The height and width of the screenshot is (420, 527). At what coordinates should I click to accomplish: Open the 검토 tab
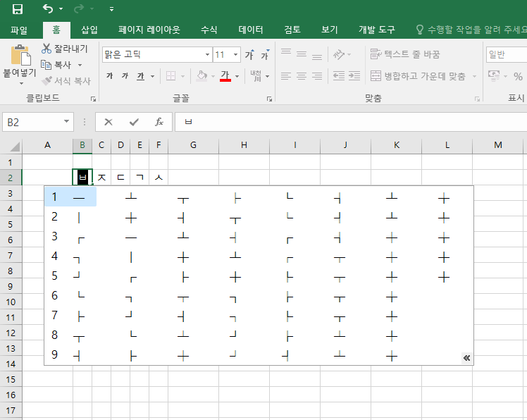(292, 30)
